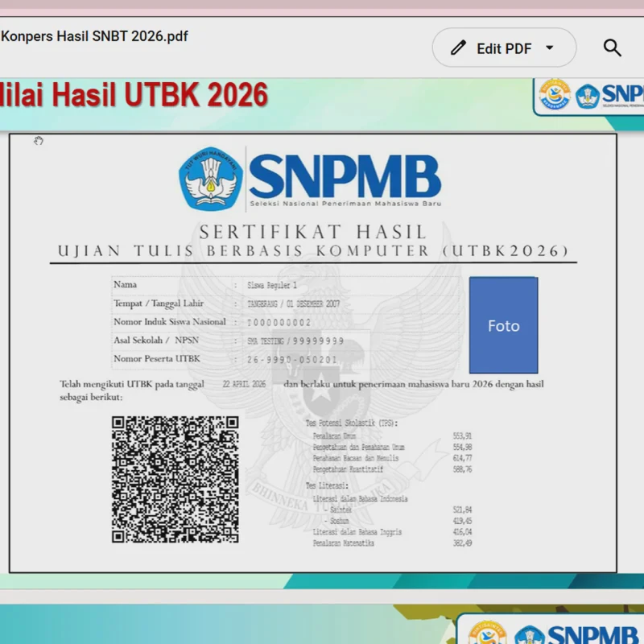
Task: Click the Edit PDF button
Action: pos(504,48)
